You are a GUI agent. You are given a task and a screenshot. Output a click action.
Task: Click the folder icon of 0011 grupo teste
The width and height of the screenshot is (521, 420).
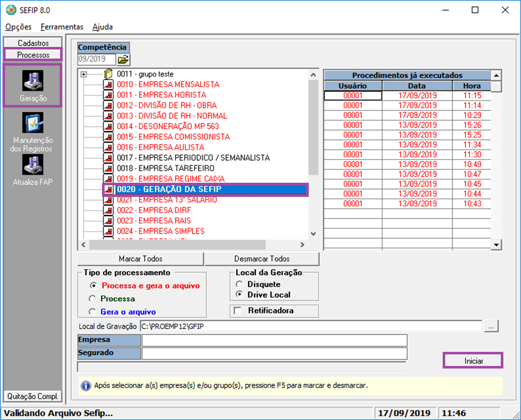[x=108, y=74]
